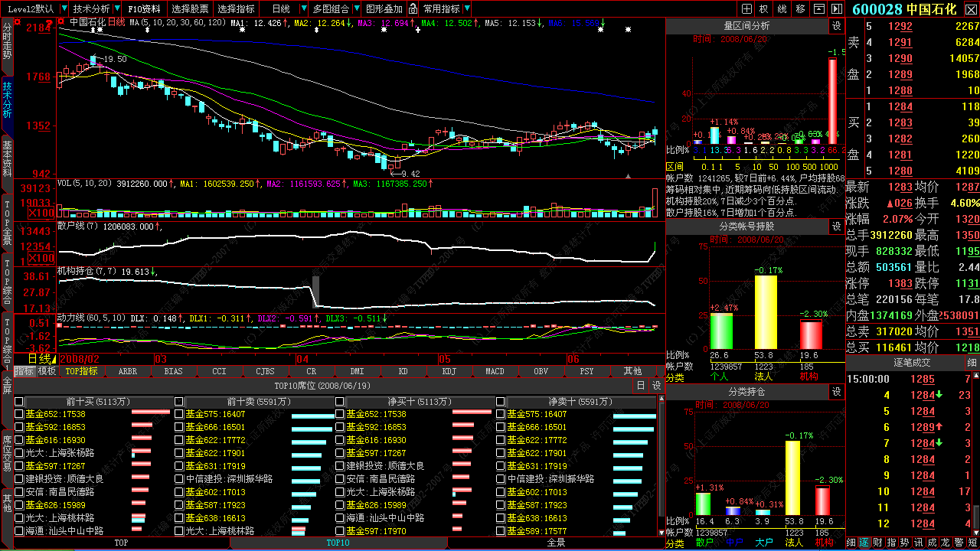980x551 pixels.
Task: Toggle the lock icon beside 图形叠加
Action: point(413,9)
